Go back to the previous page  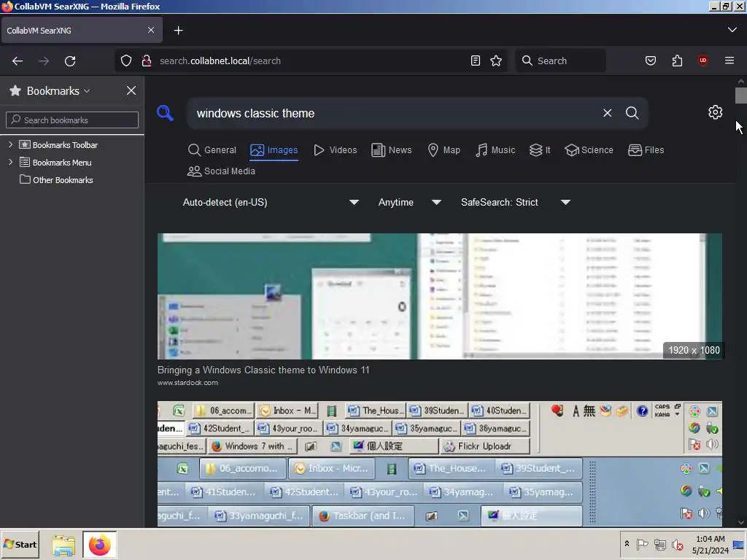coord(18,61)
